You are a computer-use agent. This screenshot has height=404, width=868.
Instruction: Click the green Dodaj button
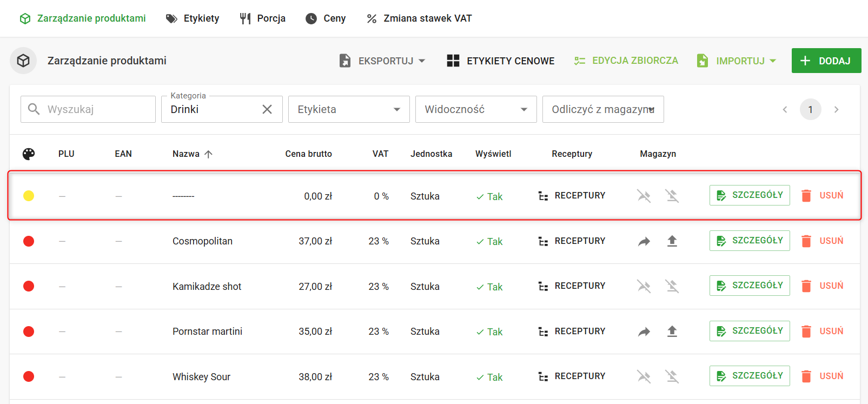826,61
